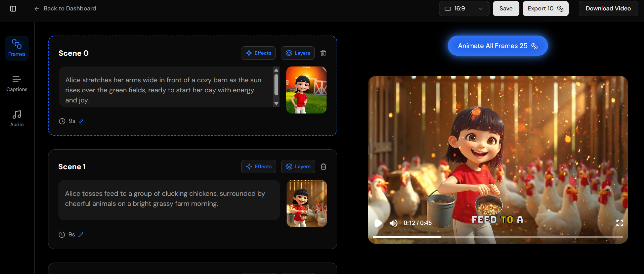Select the Scene 1 chicken thumbnail
Image resolution: width=644 pixels, height=274 pixels.
pos(306,203)
